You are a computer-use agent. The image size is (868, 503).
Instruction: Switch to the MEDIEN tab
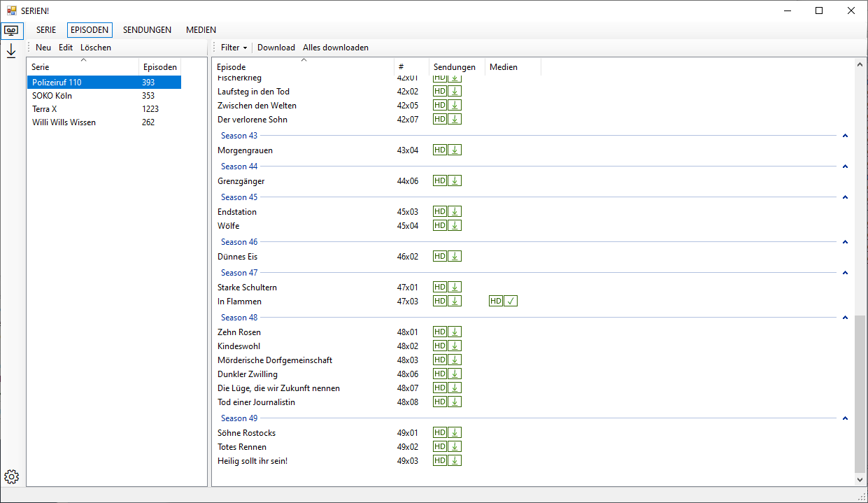click(x=201, y=30)
